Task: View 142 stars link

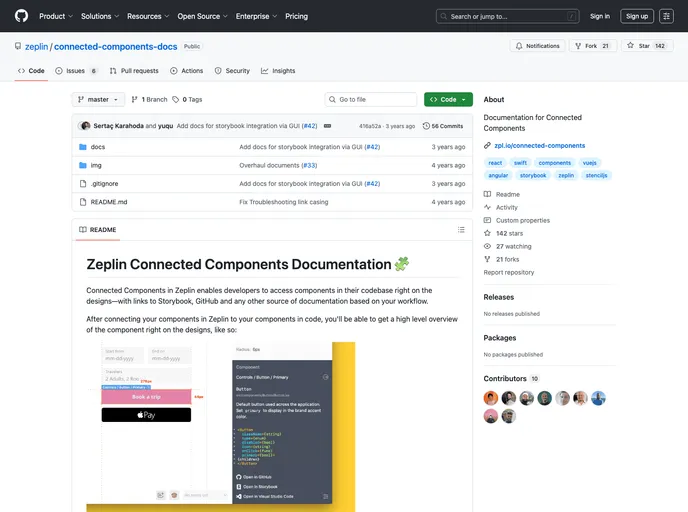Action: point(503,233)
